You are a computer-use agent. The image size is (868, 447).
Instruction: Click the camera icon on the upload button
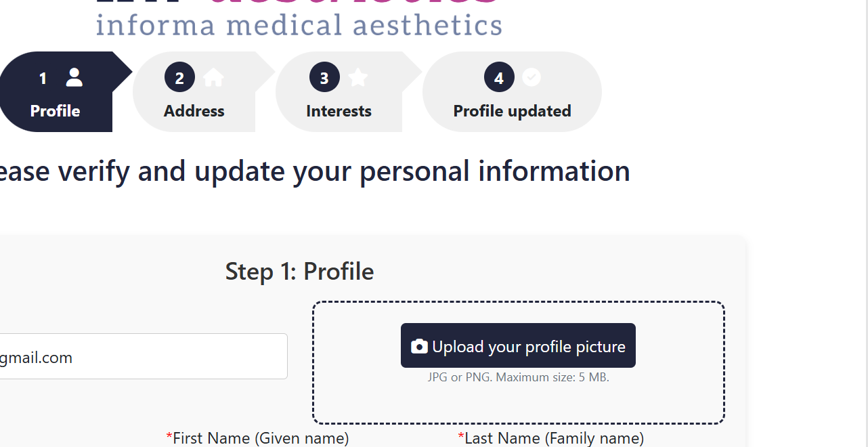click(x=419, y=347)
